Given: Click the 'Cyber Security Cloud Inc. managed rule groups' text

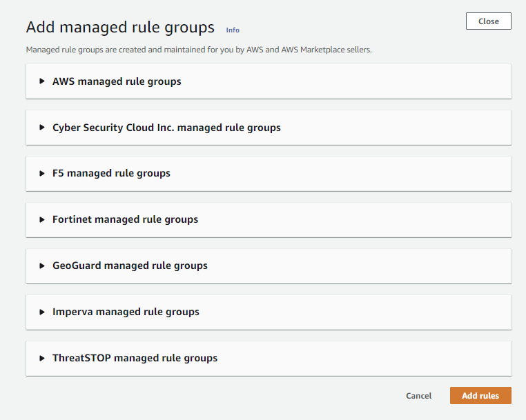Looking at the screenshot, I should pyautogui.click(x=166, y=128).
